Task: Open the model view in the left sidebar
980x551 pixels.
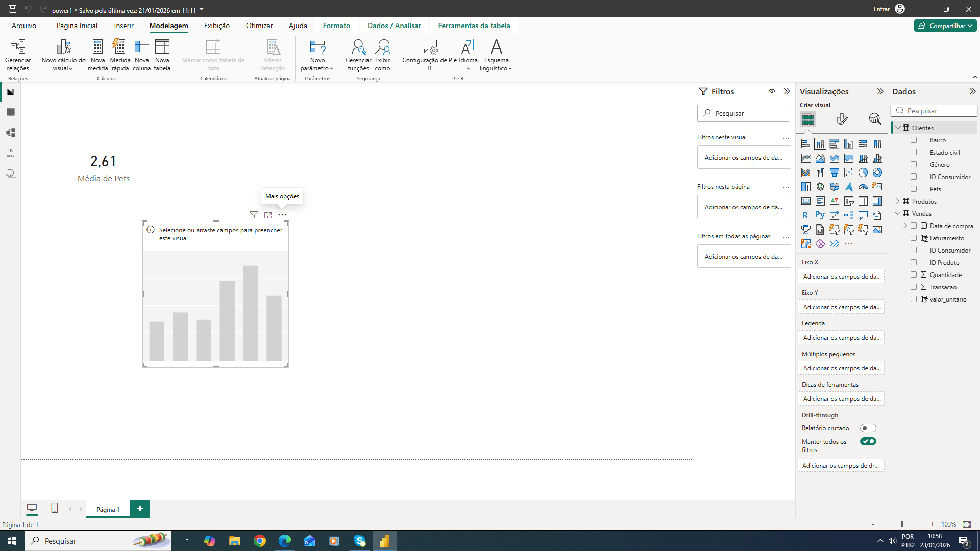Action: click(x=10, y=133)
